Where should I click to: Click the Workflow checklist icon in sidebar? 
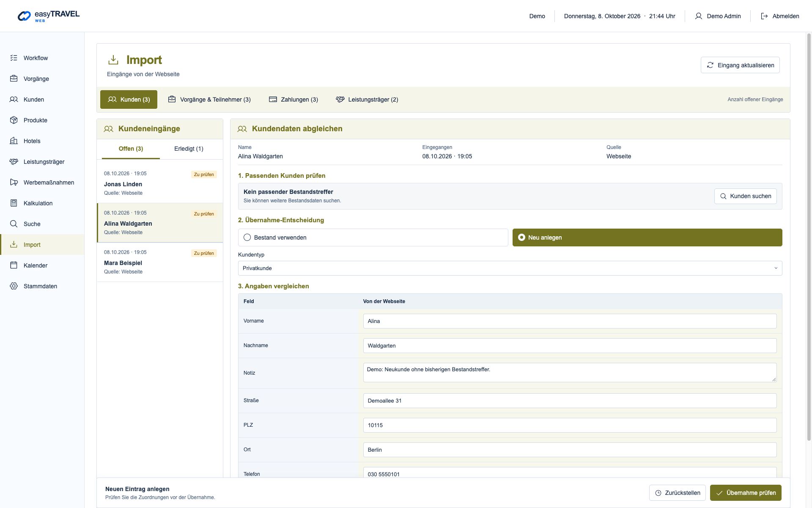[14, 58]
